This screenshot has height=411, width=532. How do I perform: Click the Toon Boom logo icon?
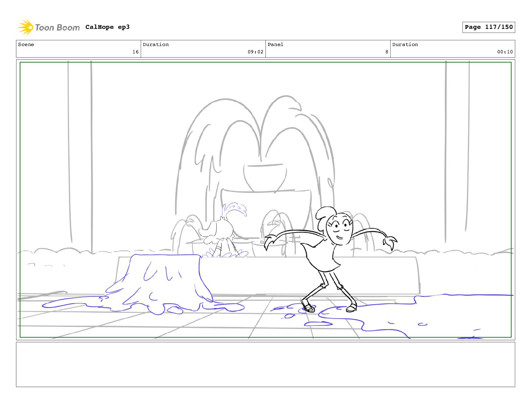26,27
